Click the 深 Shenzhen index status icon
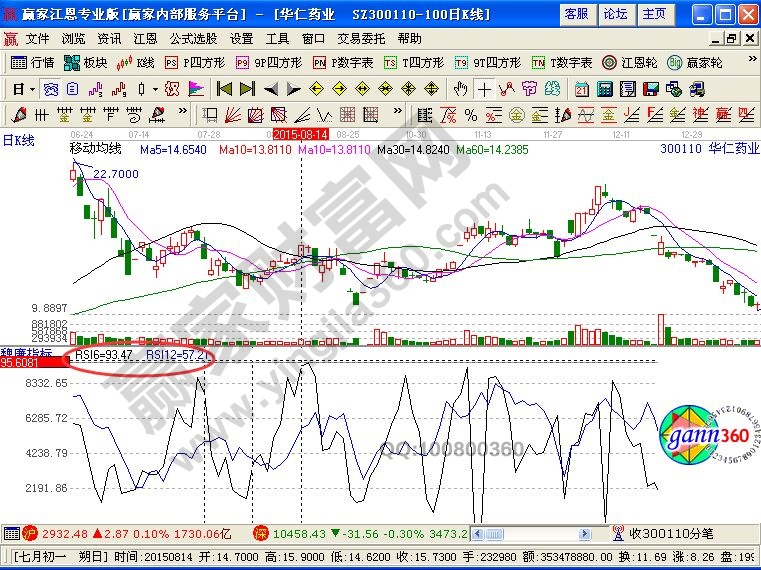Screen dimensions: 761x570 (261, 534)
